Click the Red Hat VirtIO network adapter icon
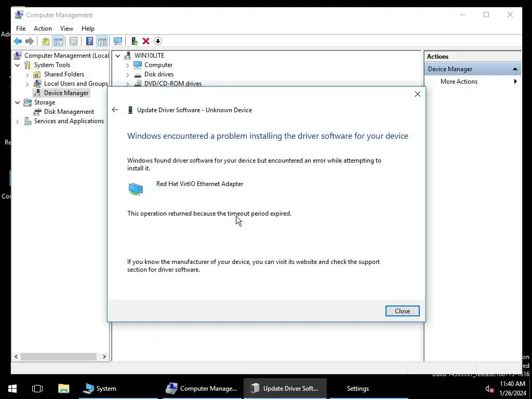Screen dimensions: 532x399 tap(136, 189)
